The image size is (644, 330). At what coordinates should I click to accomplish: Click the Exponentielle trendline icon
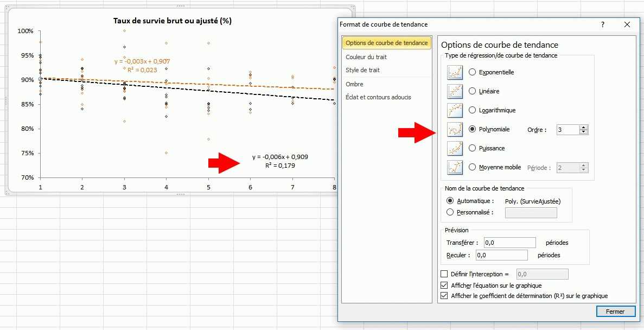[x=455, y=72]
